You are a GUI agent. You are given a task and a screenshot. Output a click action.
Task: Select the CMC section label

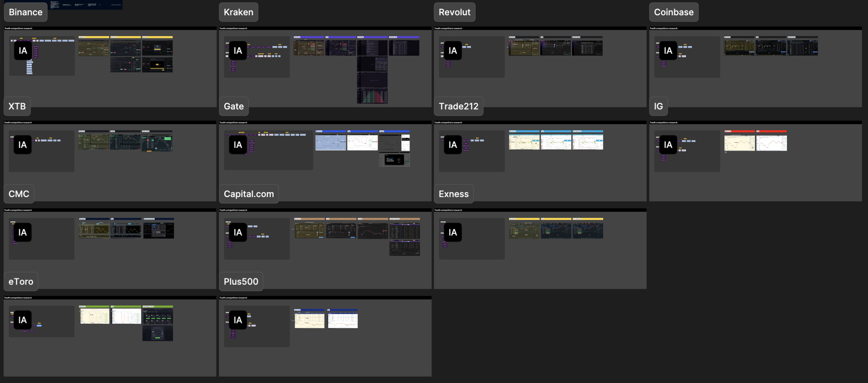19,194
